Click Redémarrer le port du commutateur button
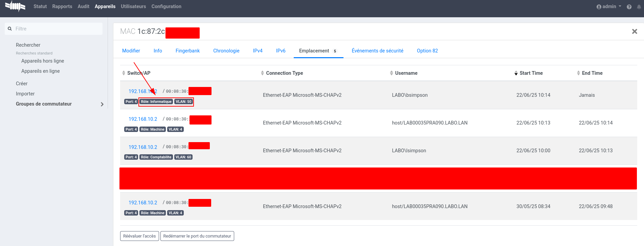 [x=197, y=236]
